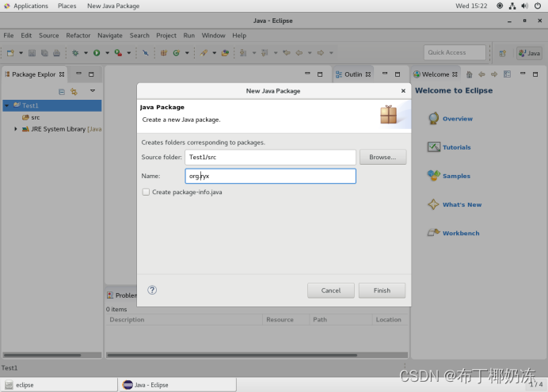Open the Project menu
The width and height of the screenshot is (548, 392).
pos(166,36)
